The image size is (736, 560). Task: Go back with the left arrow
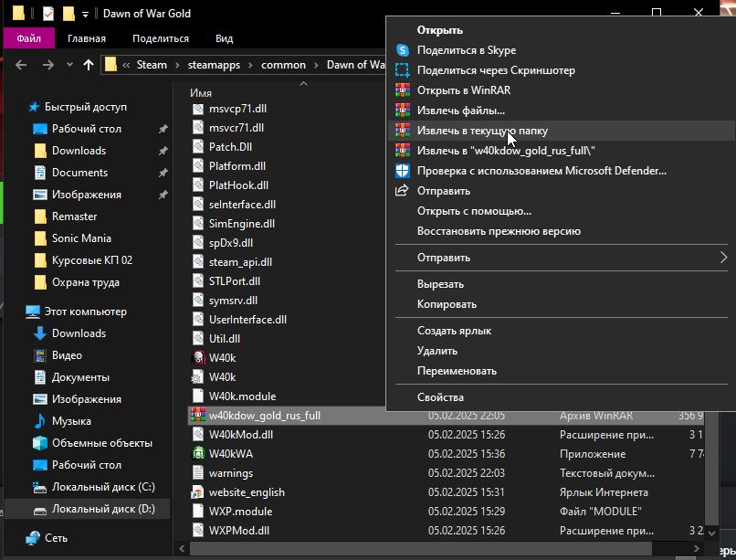point(21,65)
